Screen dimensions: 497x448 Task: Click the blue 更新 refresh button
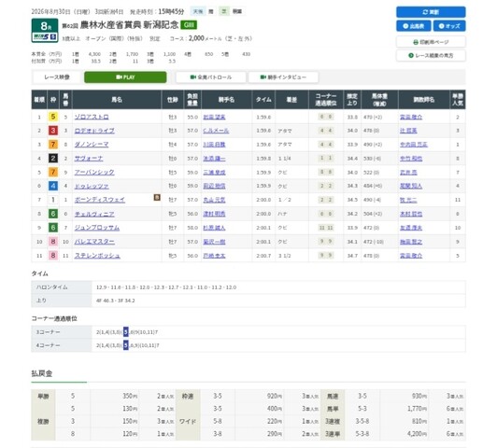point(431,12)
